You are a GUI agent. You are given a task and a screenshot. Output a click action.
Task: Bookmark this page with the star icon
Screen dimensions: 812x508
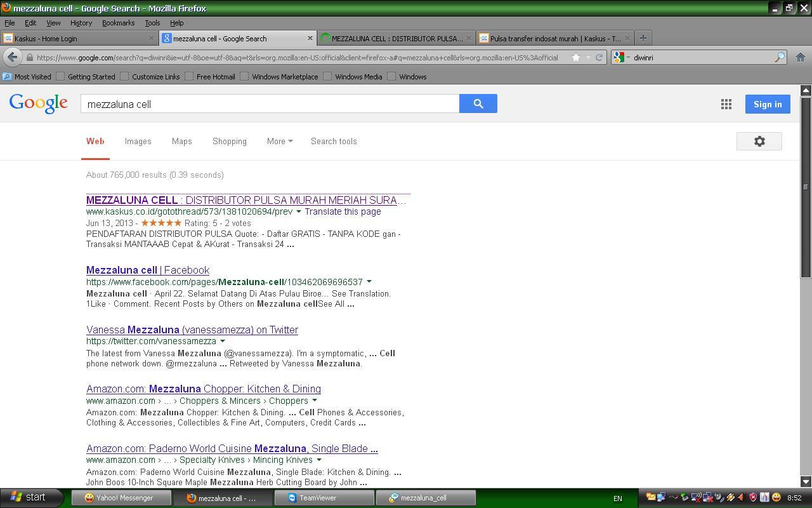point(575,57)
